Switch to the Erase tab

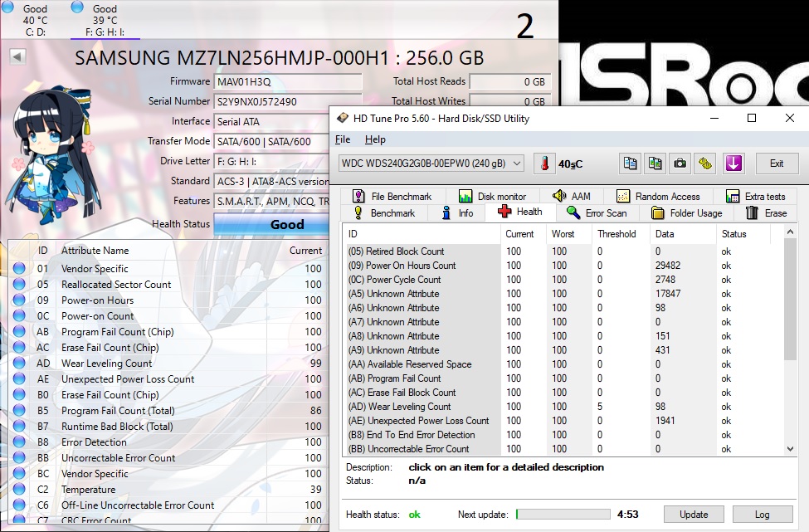(767, 212)
